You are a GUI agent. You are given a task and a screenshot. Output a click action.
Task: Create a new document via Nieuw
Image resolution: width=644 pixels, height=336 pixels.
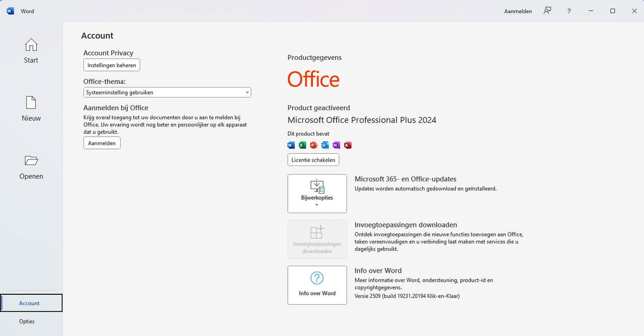tap(31, 109)
